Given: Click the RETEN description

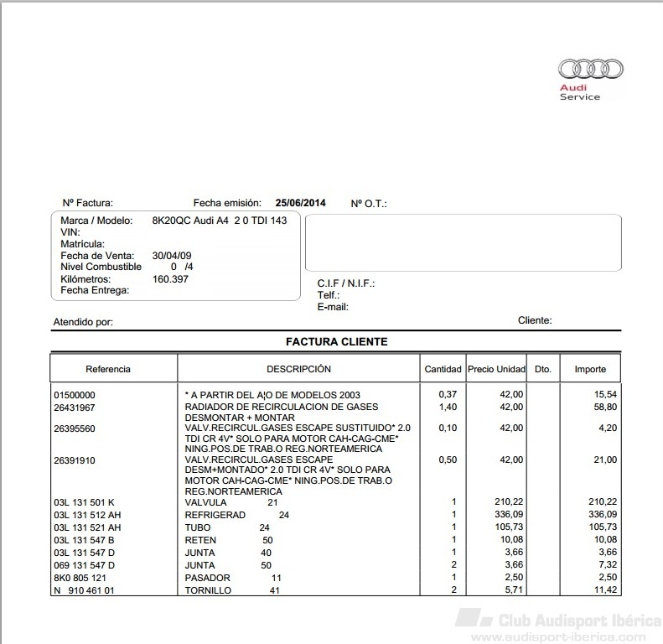Looking at the screenshot, I should pyautogui.click(x=200, y=540).
